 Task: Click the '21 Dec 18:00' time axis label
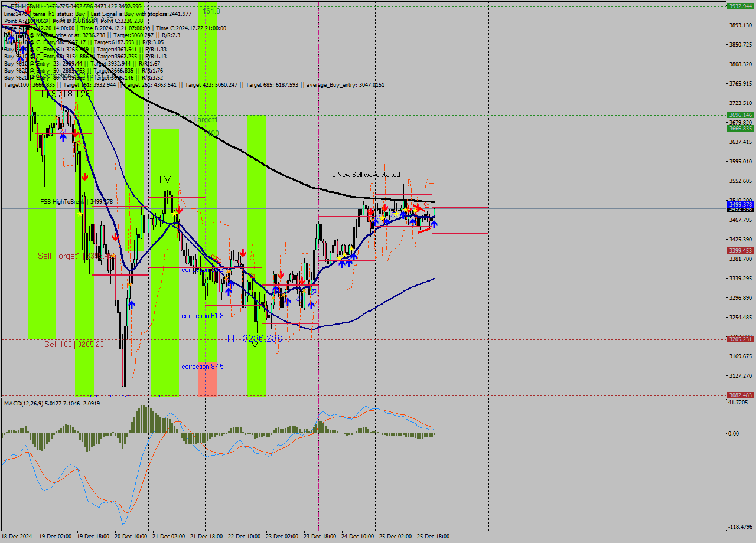[x=206, y=537]
